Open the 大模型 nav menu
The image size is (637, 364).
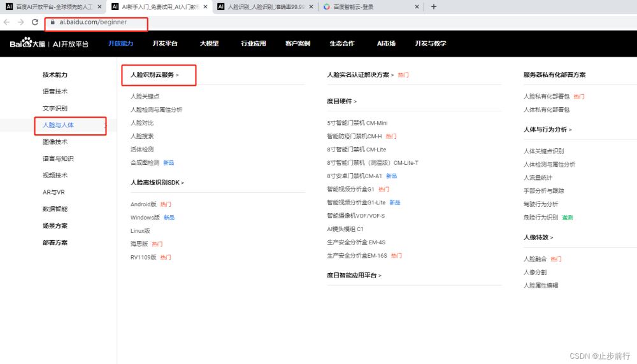click(209, 43)
